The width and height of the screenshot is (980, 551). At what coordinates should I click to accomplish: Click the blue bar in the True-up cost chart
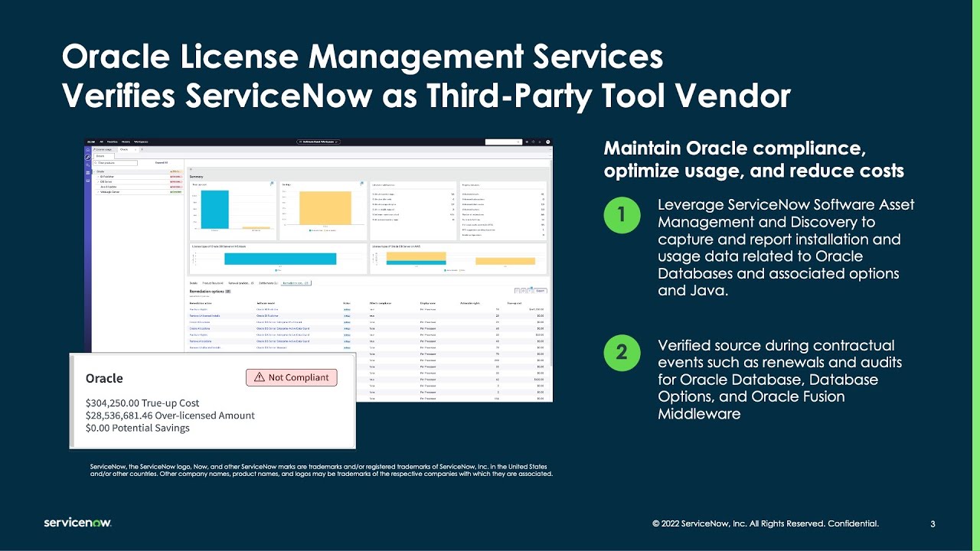tap(215, 210)
